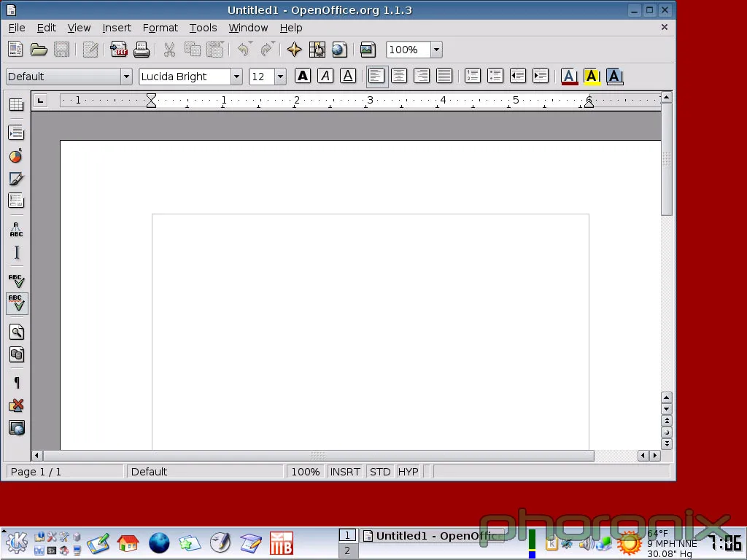
Task: Open the Show Draw Functions icon
Action: (x=16, y=178)
